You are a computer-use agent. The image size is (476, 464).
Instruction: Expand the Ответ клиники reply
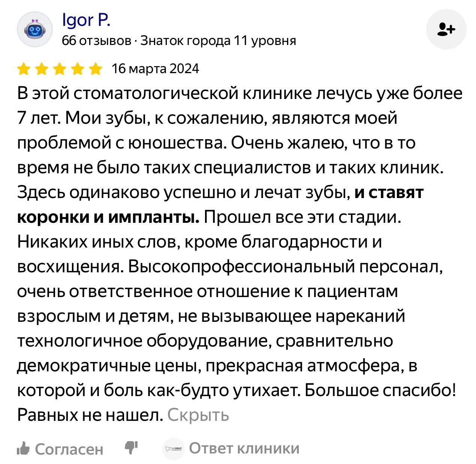click(244, 448)
